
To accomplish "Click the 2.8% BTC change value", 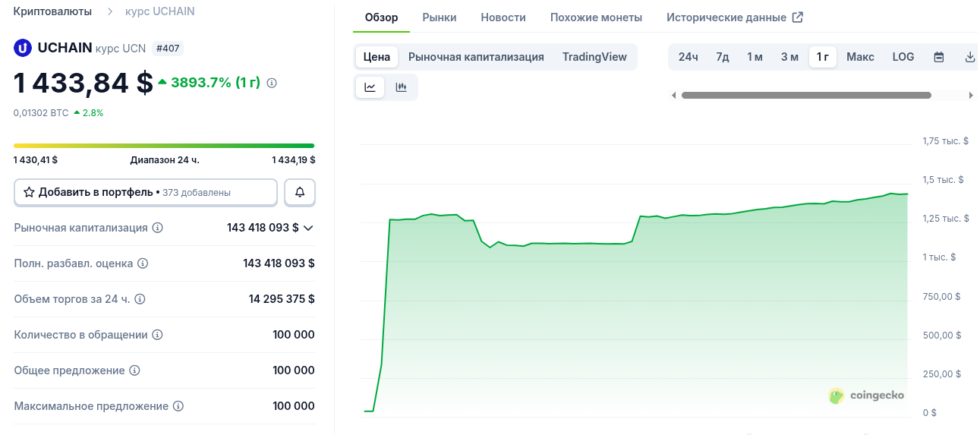I will pyautogui.click(x=89, y=112).
